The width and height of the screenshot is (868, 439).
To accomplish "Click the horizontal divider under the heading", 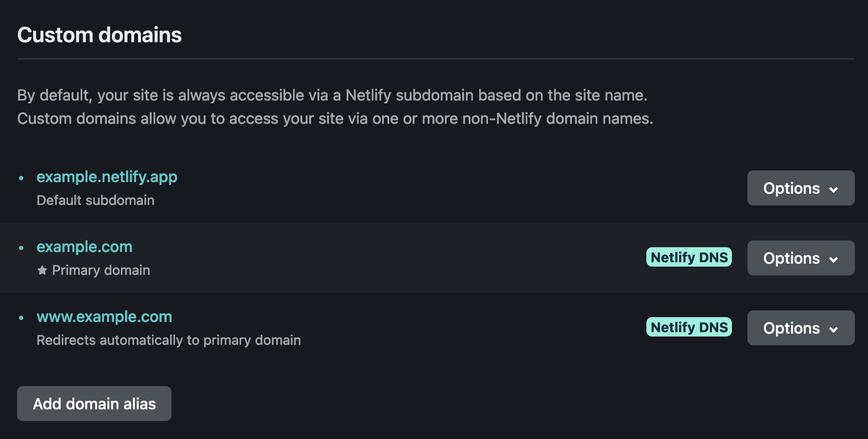I will click(x=435, y=59).
